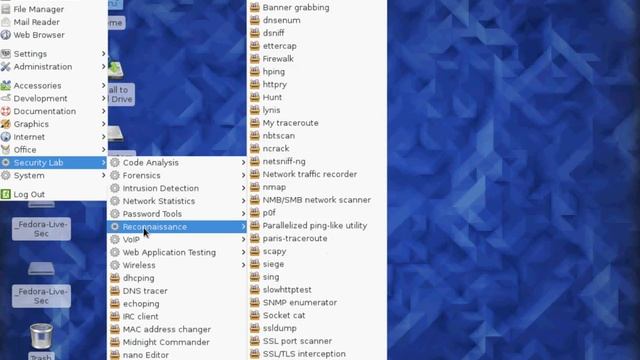Launch Hunt tool
The height and width of the screenshot is (360, 640).
[x=317, y=97]
